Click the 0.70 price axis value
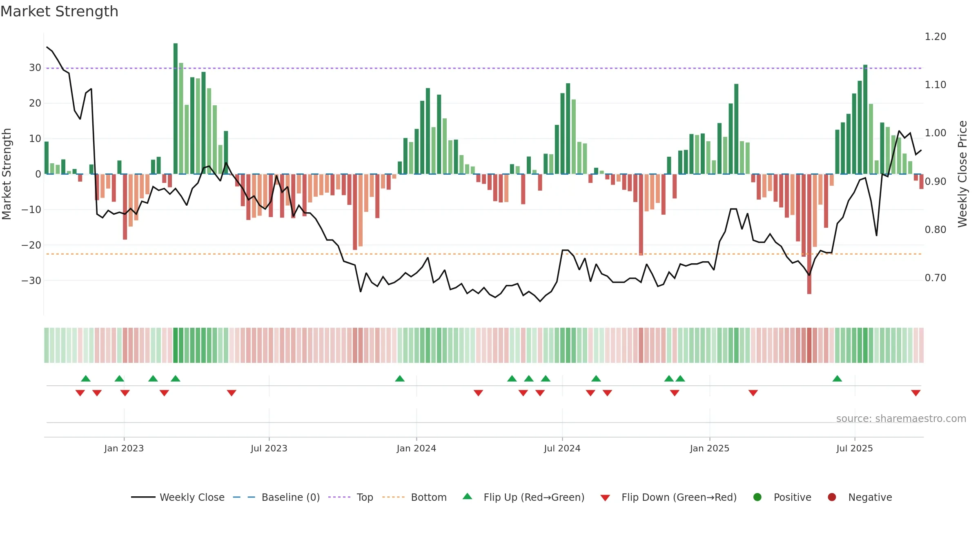Screen dimensions: 980x551 pos(935,278)
